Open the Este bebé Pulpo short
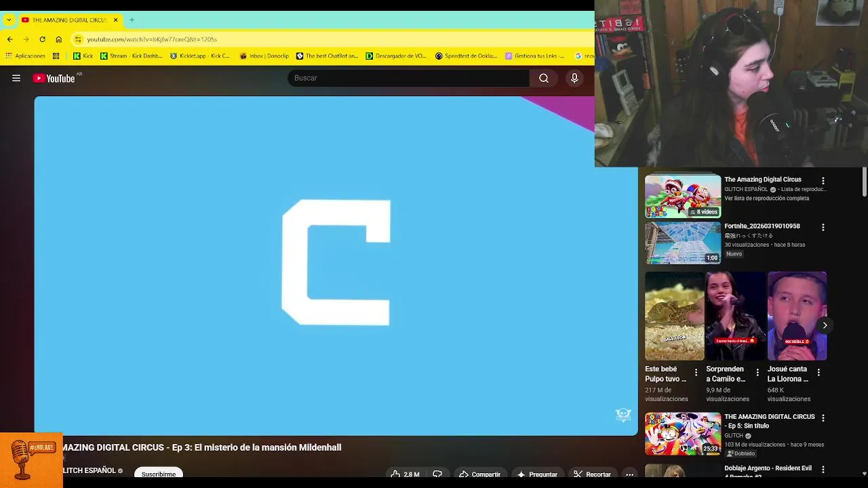This screenshot has height=488, width=868. pyautogui.click(x=674, y=317)
